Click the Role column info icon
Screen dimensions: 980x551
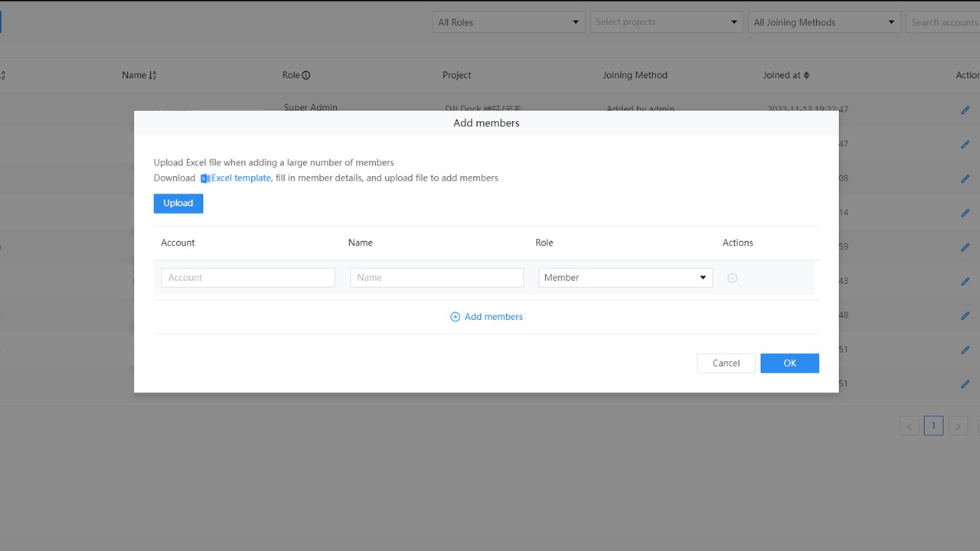(x=306, y=75)
